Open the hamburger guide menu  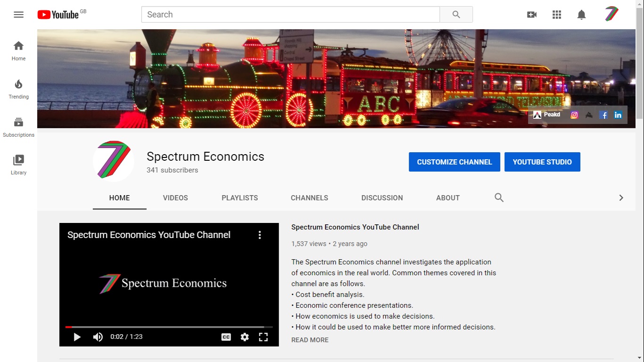18,15
